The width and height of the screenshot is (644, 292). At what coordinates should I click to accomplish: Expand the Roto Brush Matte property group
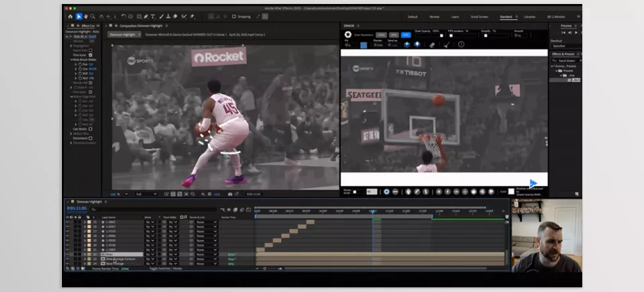71,60
